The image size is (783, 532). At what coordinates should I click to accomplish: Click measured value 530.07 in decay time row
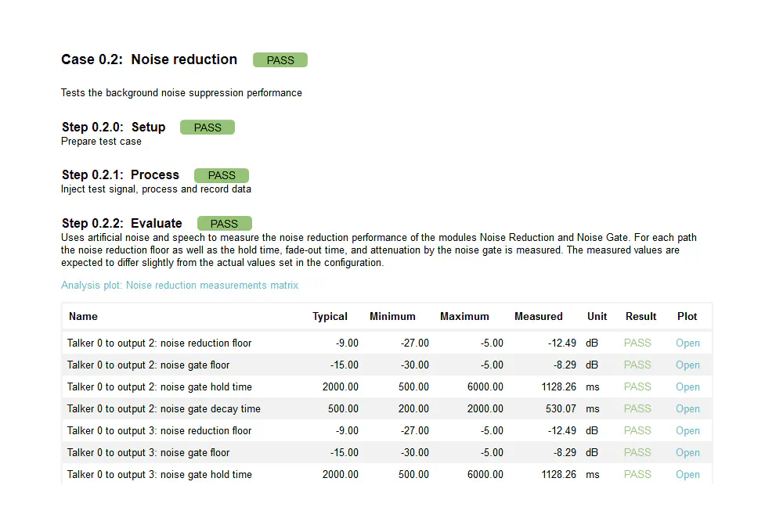pyautogui.click(x=561, y=408)
